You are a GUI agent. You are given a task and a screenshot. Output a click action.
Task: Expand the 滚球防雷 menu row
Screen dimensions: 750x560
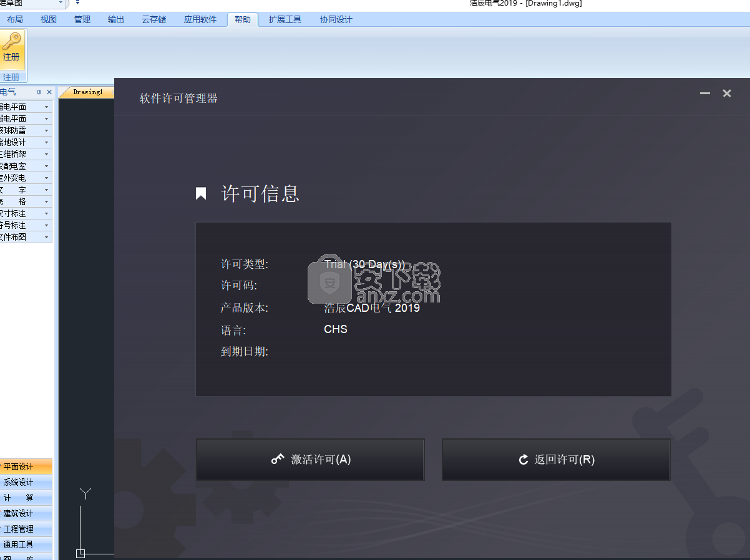pos(26,130)
